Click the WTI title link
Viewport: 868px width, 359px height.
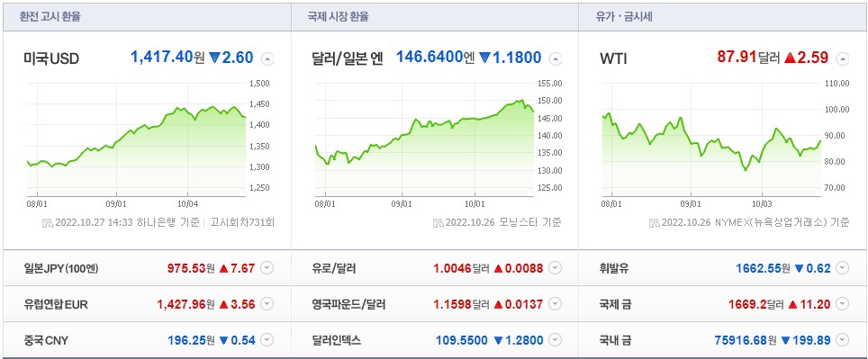pyautogui.click(x=613, y=58)
